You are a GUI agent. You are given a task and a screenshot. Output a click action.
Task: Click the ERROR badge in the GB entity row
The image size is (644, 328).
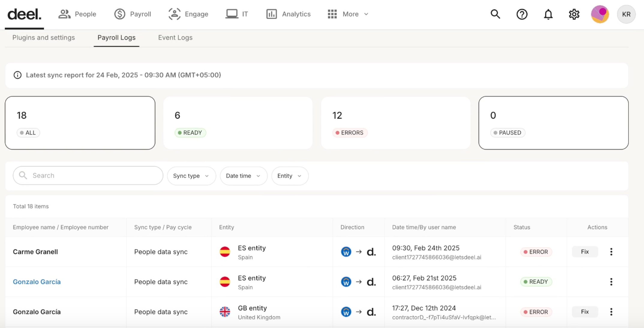536,312
